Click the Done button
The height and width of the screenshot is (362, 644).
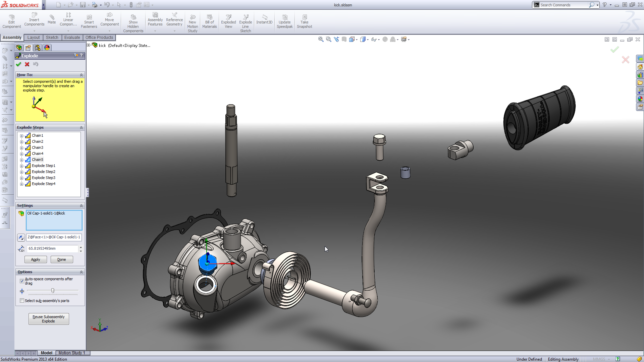click(x=61, y=259)
